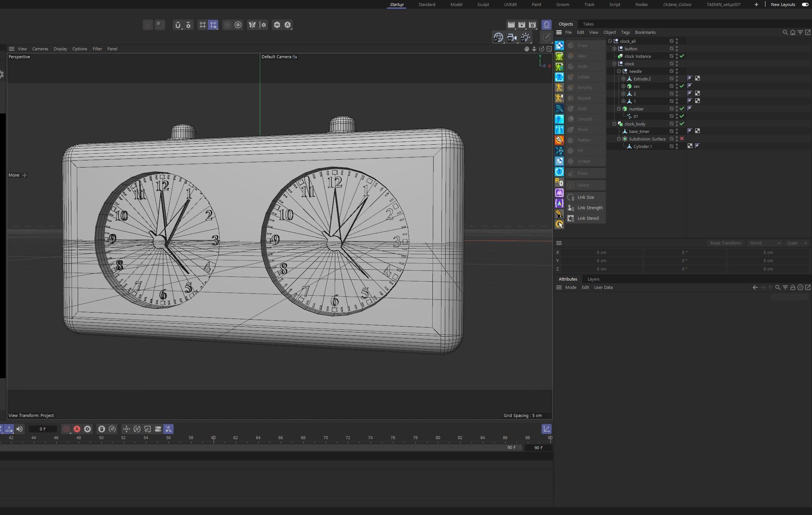Click the Reset Transform button
Viewport: 812px width, 515px height.
(725, 243)
